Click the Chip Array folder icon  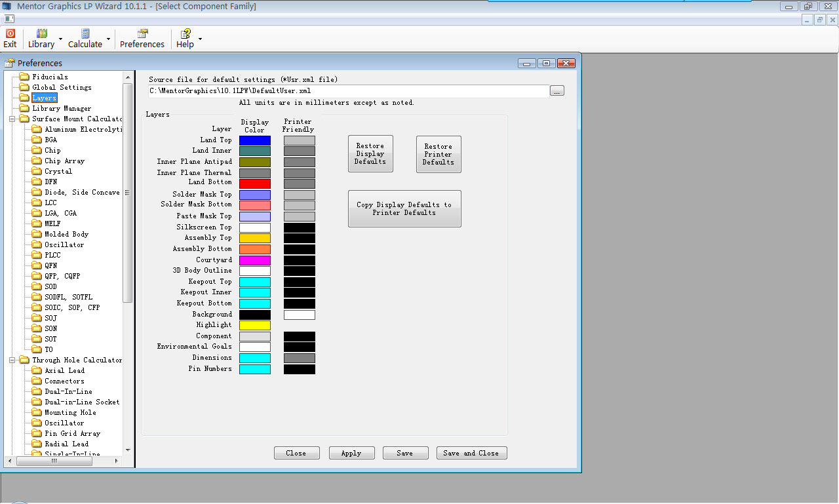tap(37, 161)
